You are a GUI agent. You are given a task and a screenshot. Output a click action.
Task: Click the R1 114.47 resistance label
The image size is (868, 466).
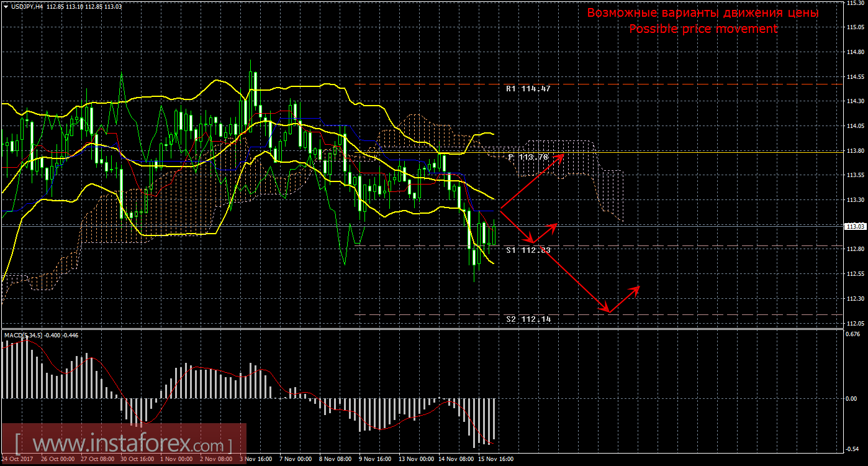coord(528,89)
